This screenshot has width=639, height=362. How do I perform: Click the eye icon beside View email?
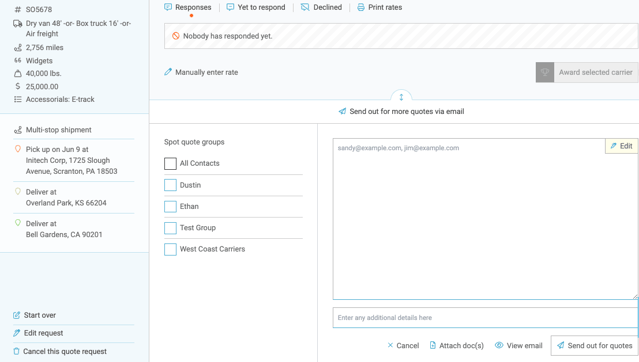pyautogui.click(x=499, y=345)
